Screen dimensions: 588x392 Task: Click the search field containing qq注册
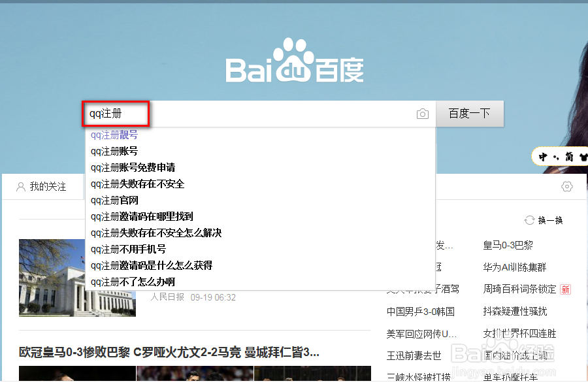point(259,114)
